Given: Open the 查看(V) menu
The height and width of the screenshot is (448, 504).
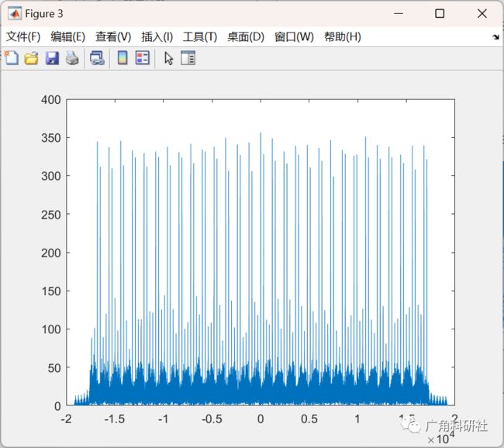Looking at the screenshot, I should click(113, 36).
